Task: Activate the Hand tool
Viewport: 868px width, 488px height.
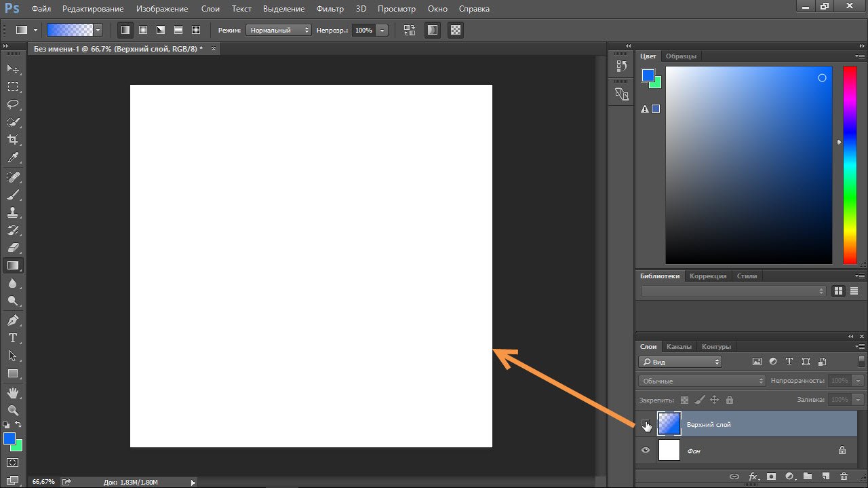Action: tap(13, 392)
